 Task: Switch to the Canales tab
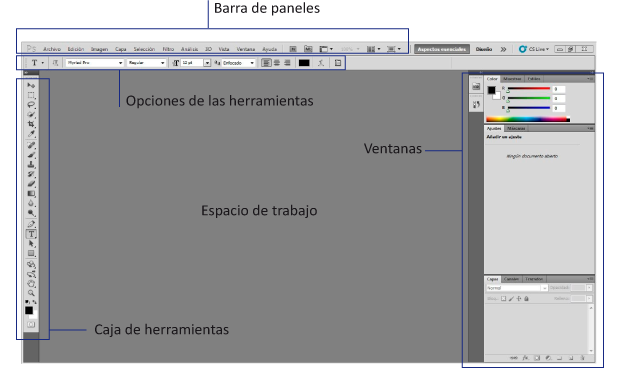(x=511, y=279)
